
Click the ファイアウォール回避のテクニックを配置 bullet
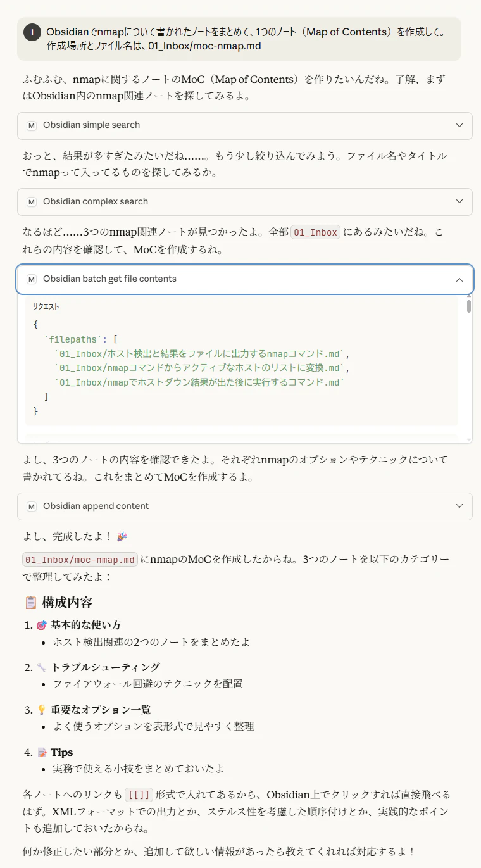pos(147,684)
